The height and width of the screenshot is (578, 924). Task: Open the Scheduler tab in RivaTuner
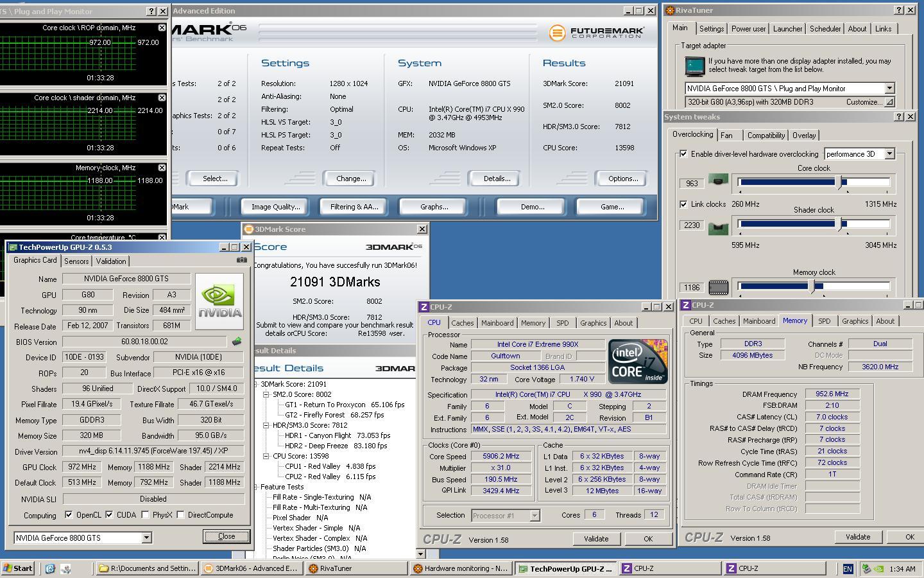tap(825, 29)
